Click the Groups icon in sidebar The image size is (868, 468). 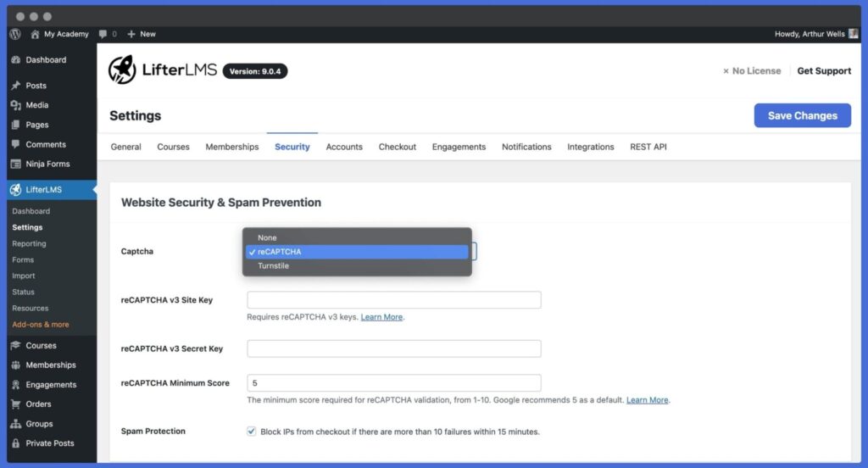pos(16,424)
